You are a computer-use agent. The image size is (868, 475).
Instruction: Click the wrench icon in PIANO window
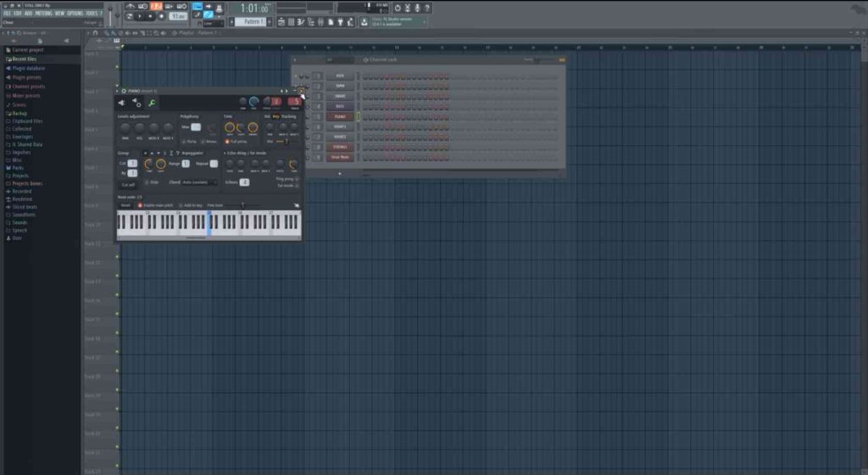click(151, 103)
